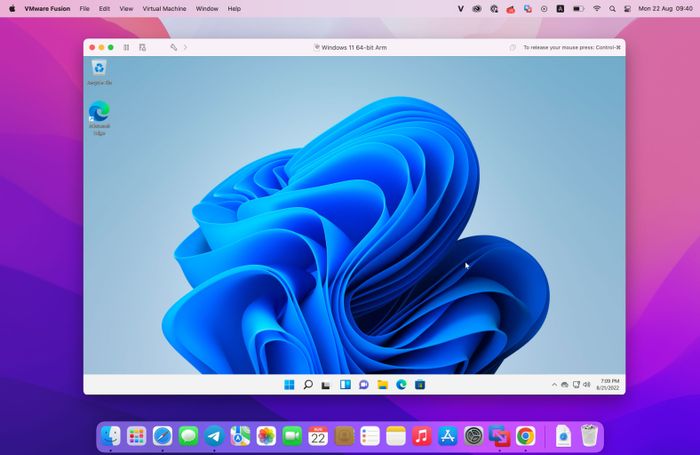Open Notes from the Dock

pos(396,435)
